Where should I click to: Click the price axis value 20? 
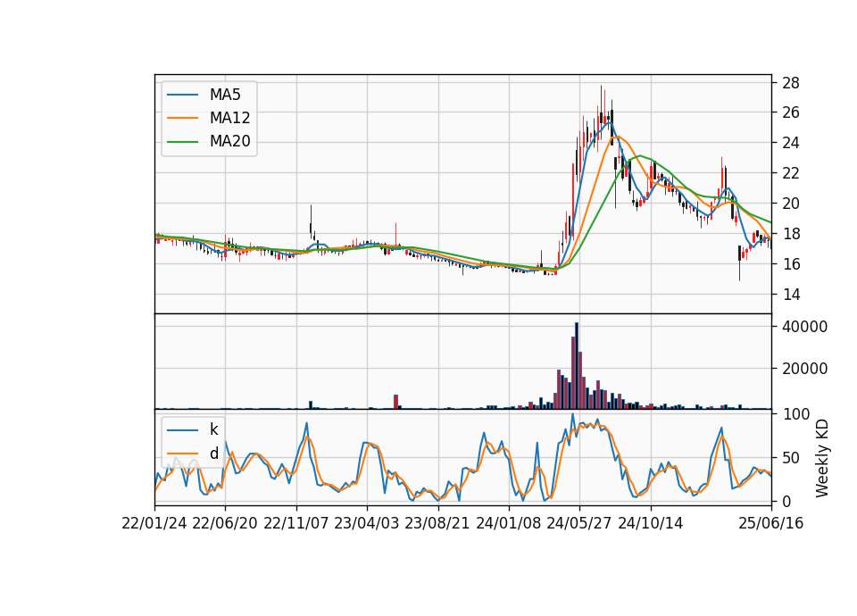pos(791,204)
